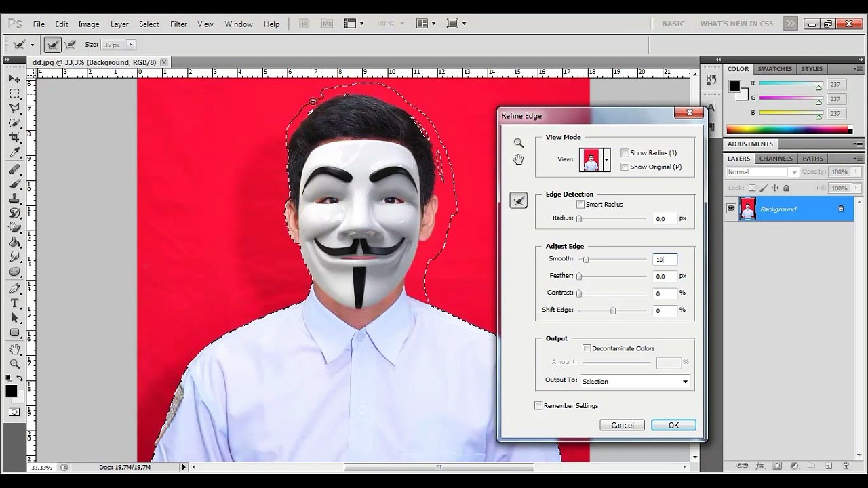
Task: Select the Clone Stamp tool
Action: tap(14, 199)
